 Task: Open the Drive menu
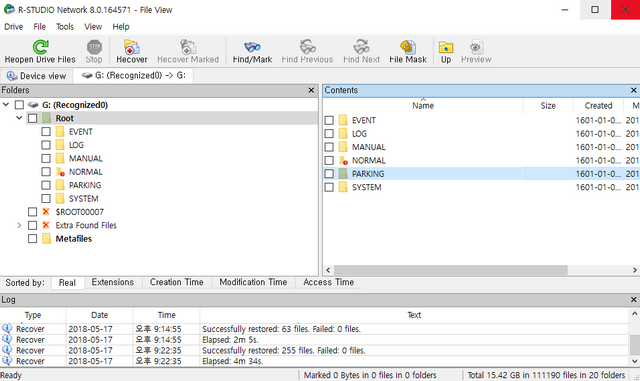pyautogui.click(x=13, y=27)
